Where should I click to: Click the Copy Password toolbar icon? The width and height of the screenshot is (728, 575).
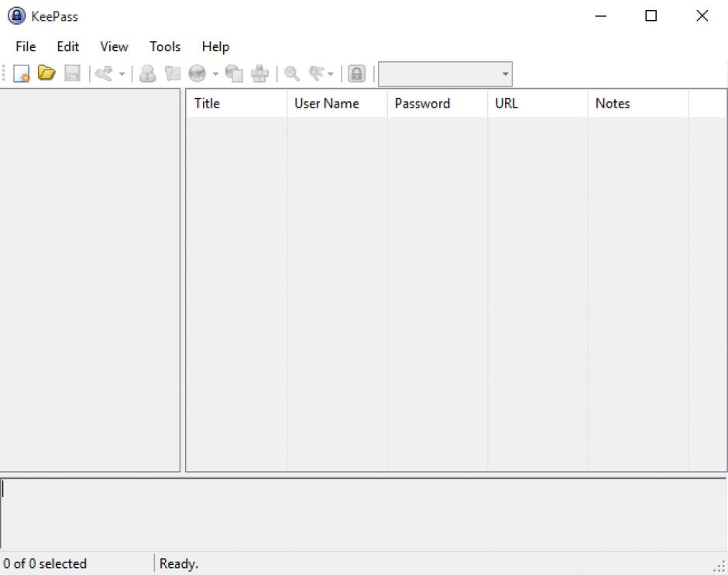point(172,74)
